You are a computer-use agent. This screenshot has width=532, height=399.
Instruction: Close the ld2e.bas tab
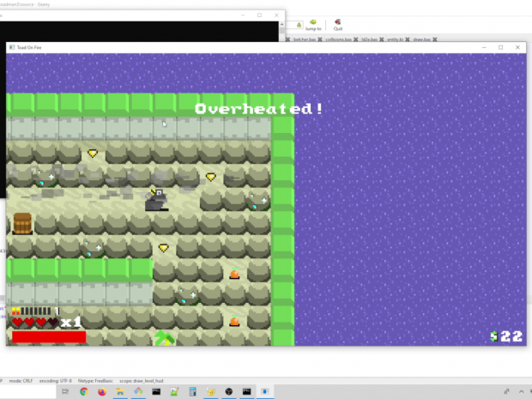381,39
